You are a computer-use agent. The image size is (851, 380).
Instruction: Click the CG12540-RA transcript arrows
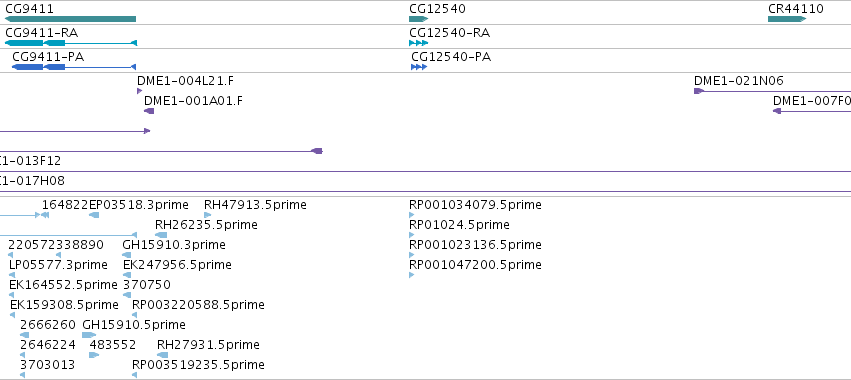pos(418,43)
